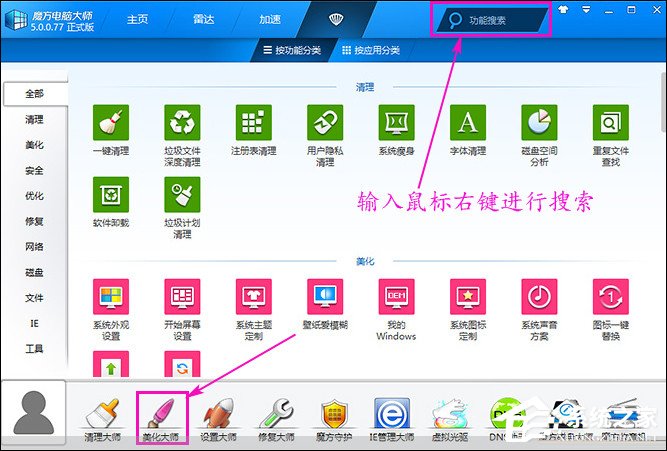
Task: Open 软件卸载 uninstaller
Action: [111, 194]
